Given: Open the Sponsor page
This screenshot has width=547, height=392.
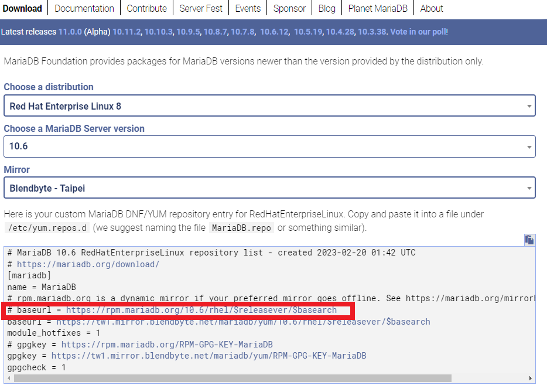Looking at the screenshot, I should point(289,8).
